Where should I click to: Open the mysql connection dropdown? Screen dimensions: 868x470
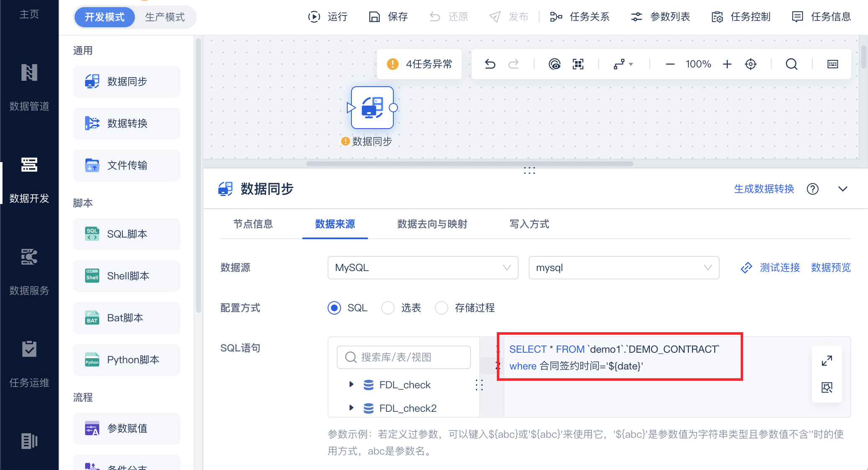pyautogui.click(x=624, y=268)
